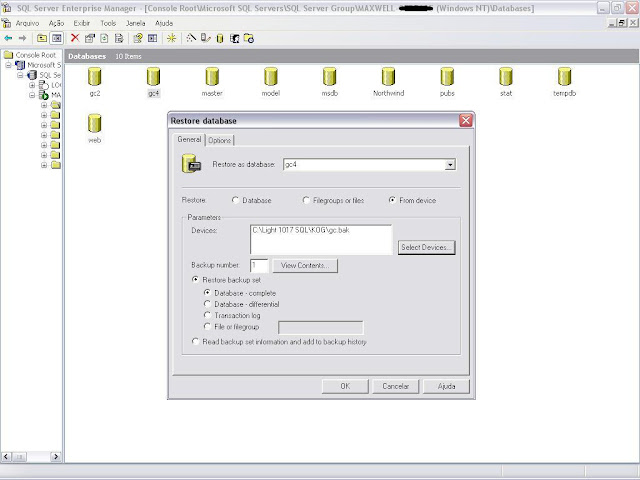Collapse the MA... server tree node

tap(32, 95)
